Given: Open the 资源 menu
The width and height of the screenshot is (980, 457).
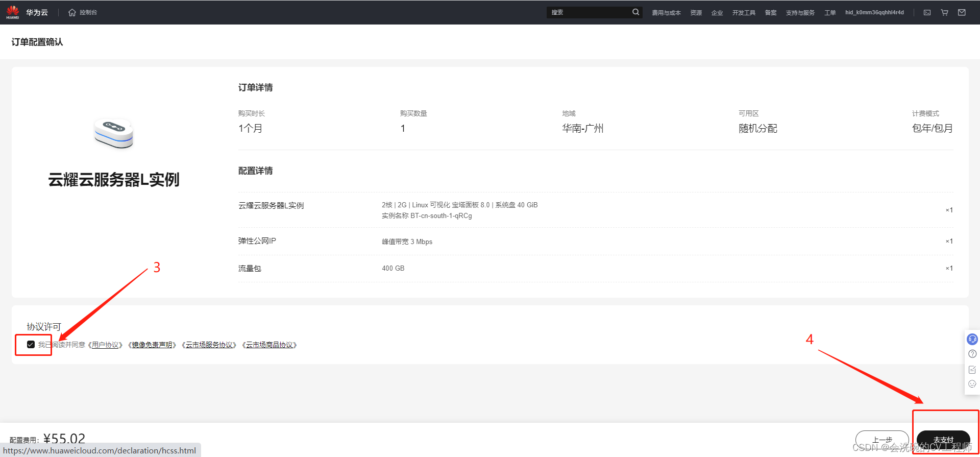Looking at the screenshot, I should 696,13.
